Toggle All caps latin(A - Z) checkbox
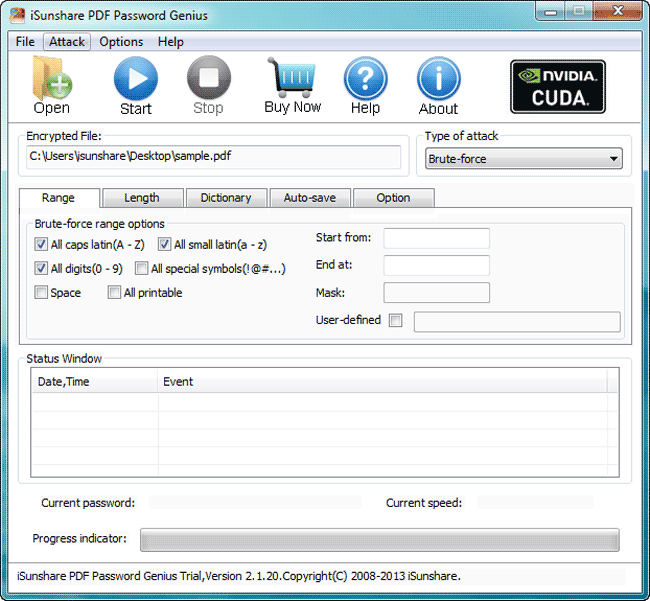This screenshot has width=650, height=601. (x=41, y=244)
